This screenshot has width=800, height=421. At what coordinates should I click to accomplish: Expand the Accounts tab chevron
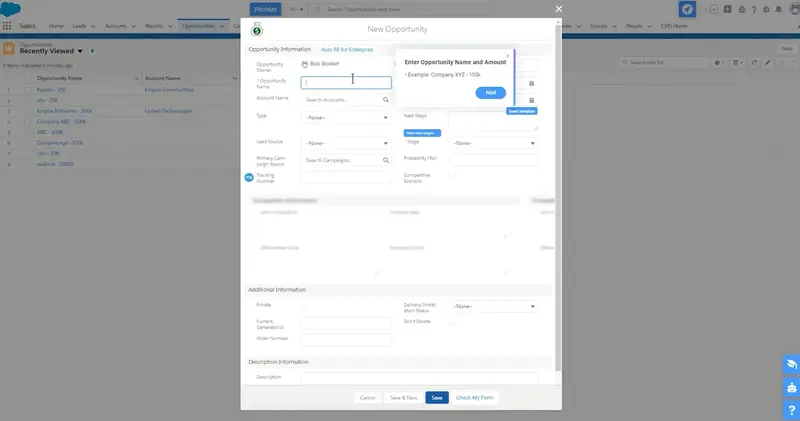pyautogui.click(x=133, y=26)
